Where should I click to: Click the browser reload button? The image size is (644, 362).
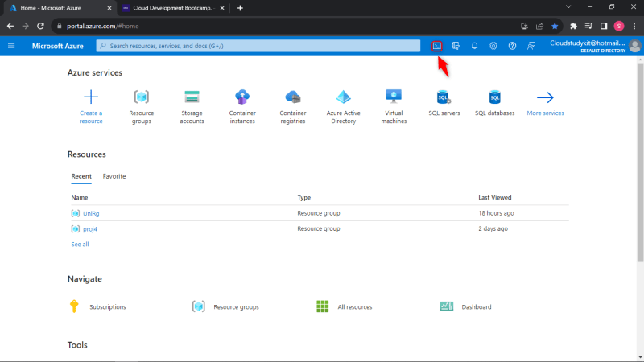(x=40, y=26)
